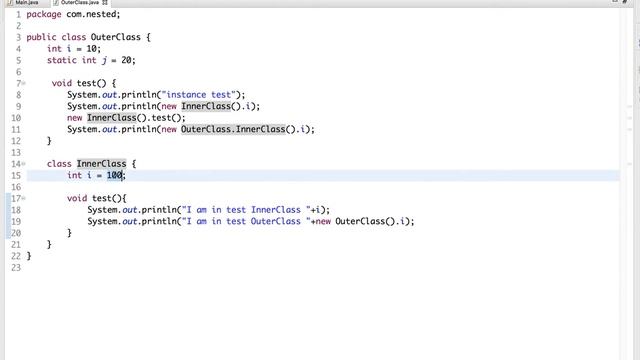
Task: Click 'InnerClass' in the line 14 class declaration
Action: [102, 164]
